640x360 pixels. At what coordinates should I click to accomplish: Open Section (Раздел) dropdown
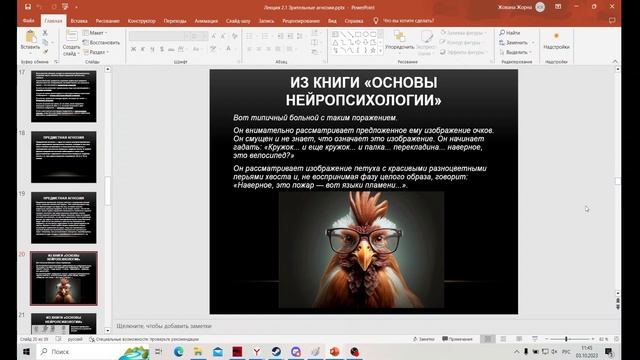coord(96,52)
